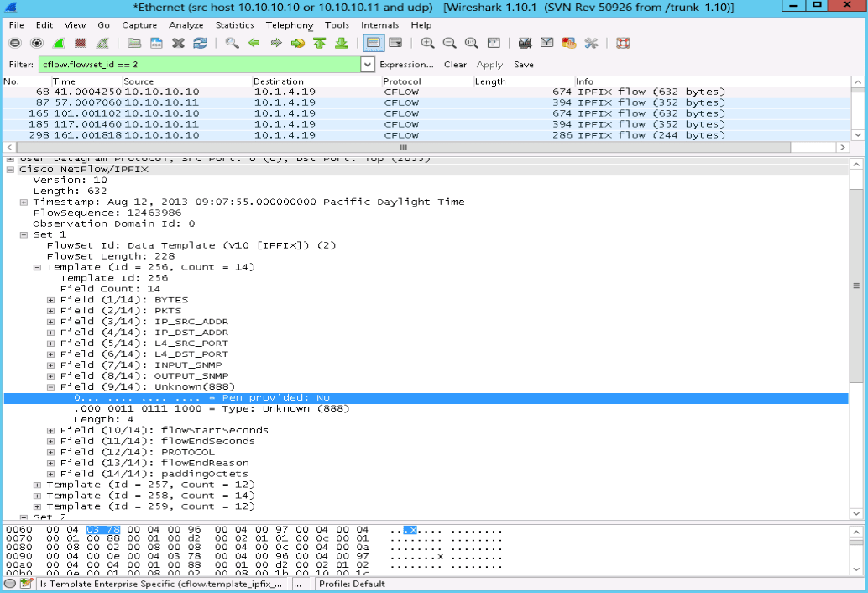Expand Field (10/14) flowStartSeconds

51,430
